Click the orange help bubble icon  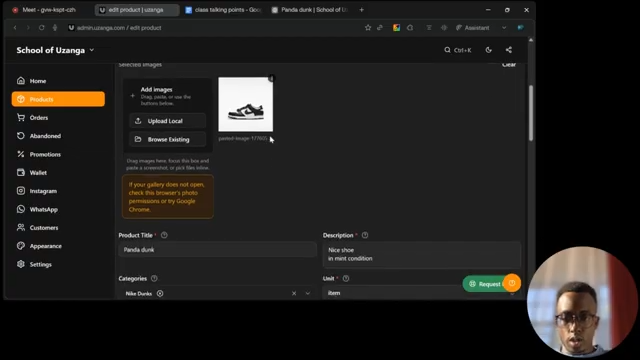tap(512, 283)
